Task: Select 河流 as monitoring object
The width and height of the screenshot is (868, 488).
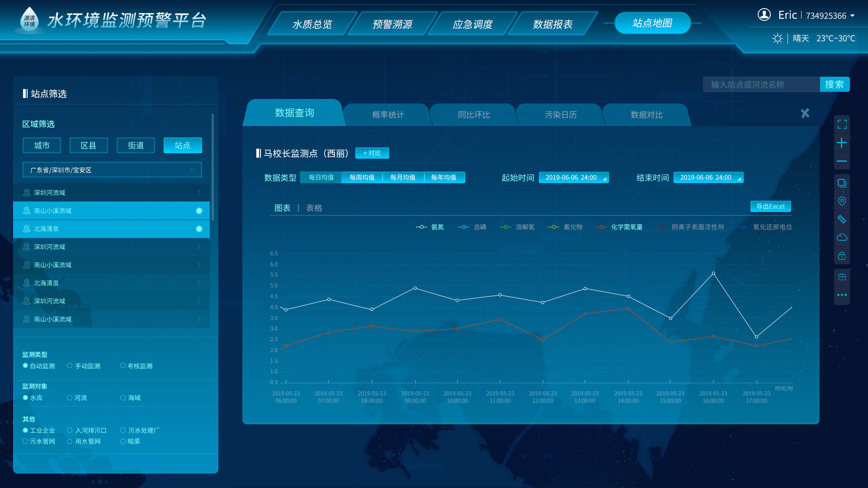Action: (70, 398)
